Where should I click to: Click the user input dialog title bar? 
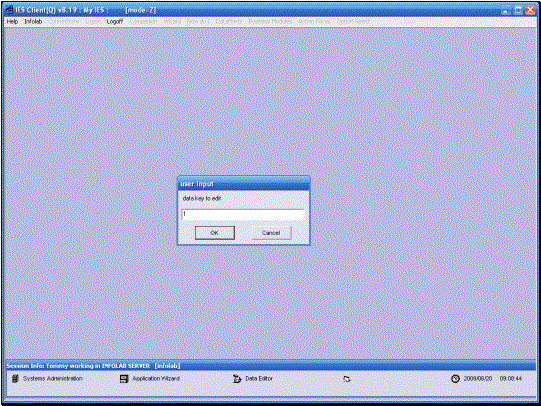point(244,184)
